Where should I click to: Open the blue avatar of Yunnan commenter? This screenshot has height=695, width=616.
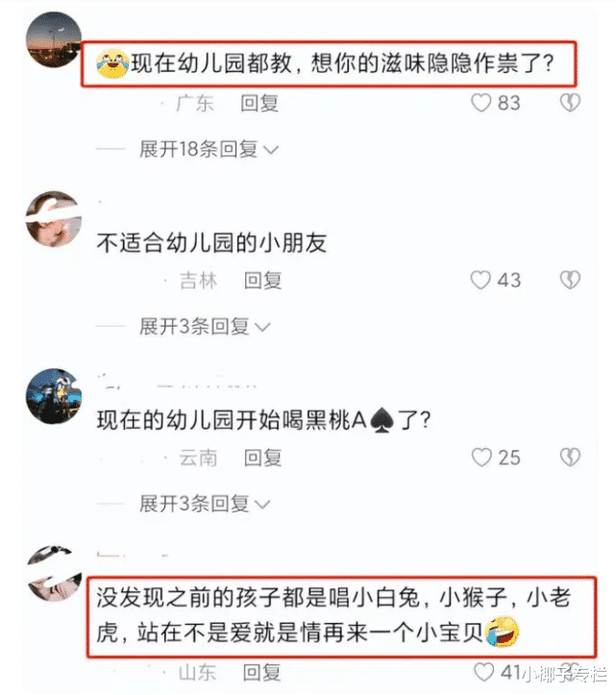coord(54,396)
